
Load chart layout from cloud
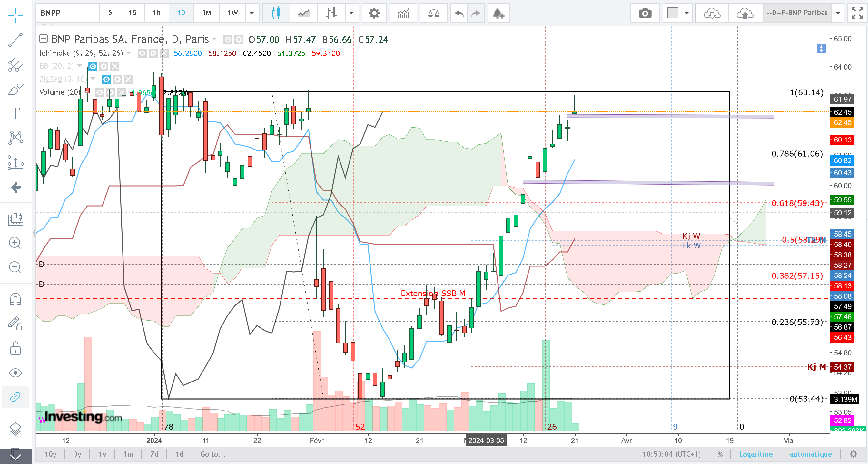click(712, 13)
